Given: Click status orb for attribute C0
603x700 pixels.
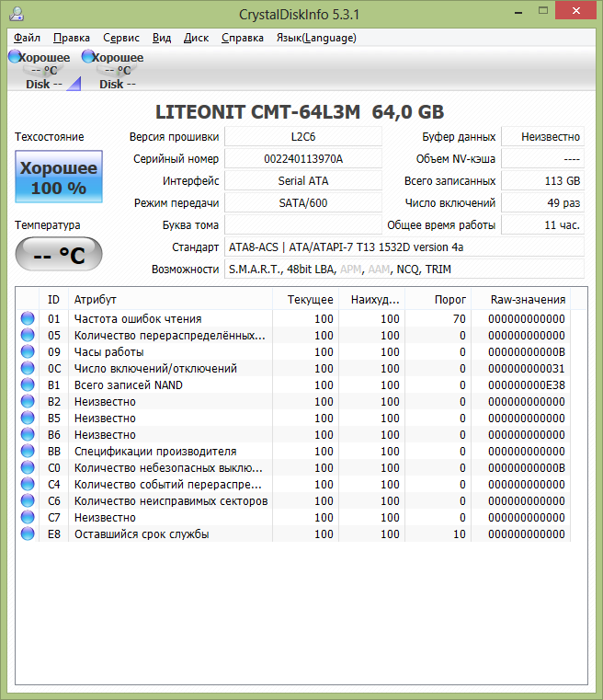Looking at the screenshot, I should point(28,467).
